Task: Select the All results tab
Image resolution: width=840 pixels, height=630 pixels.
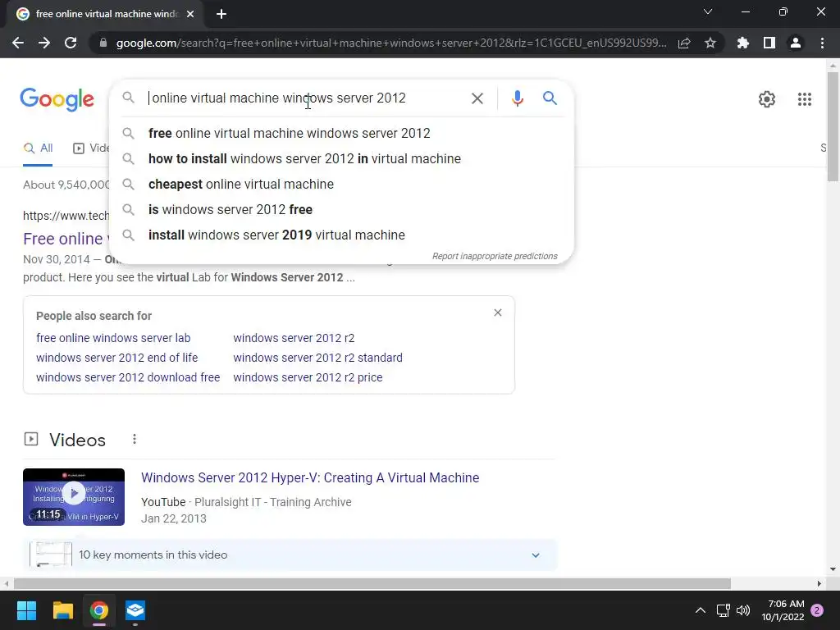Action: 38,148
